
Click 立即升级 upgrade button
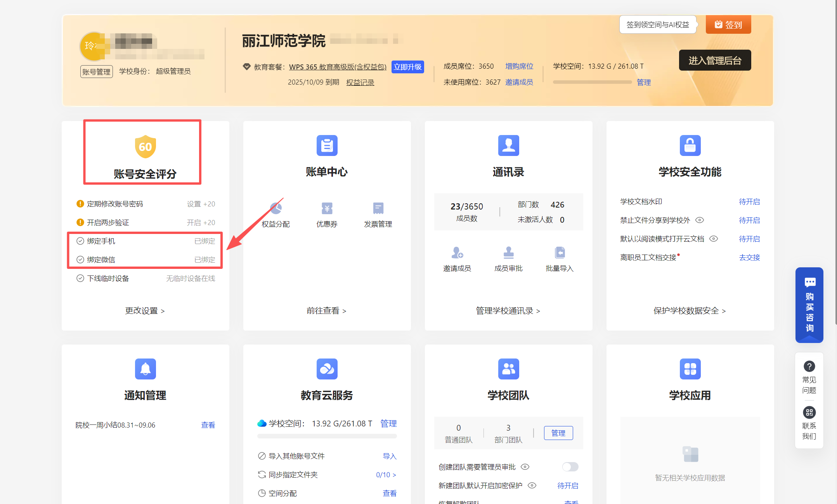(407, 67)
